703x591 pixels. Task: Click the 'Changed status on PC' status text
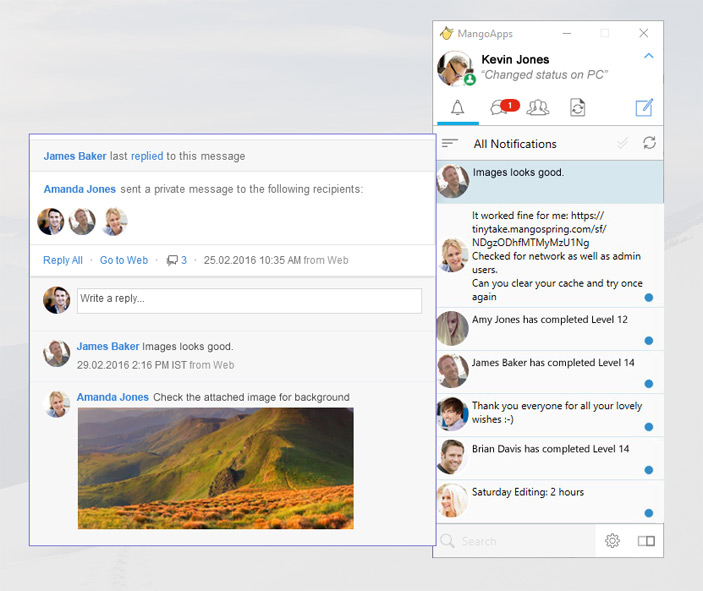545,75
